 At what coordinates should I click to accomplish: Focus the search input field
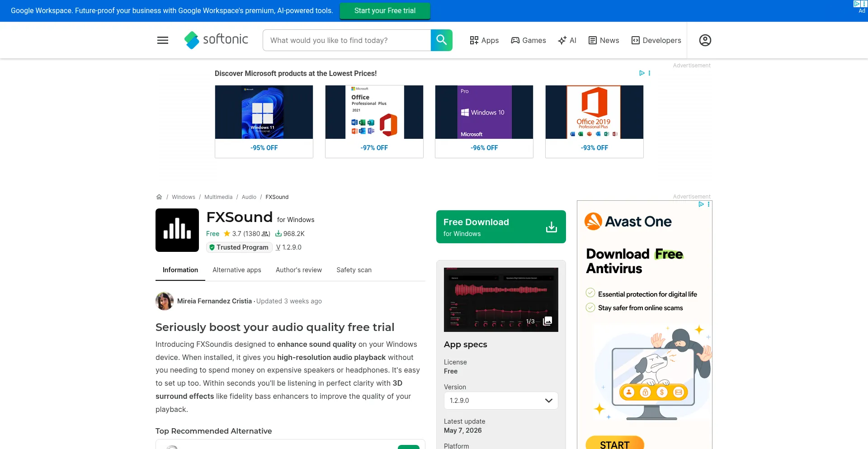[x=347, y=40]
